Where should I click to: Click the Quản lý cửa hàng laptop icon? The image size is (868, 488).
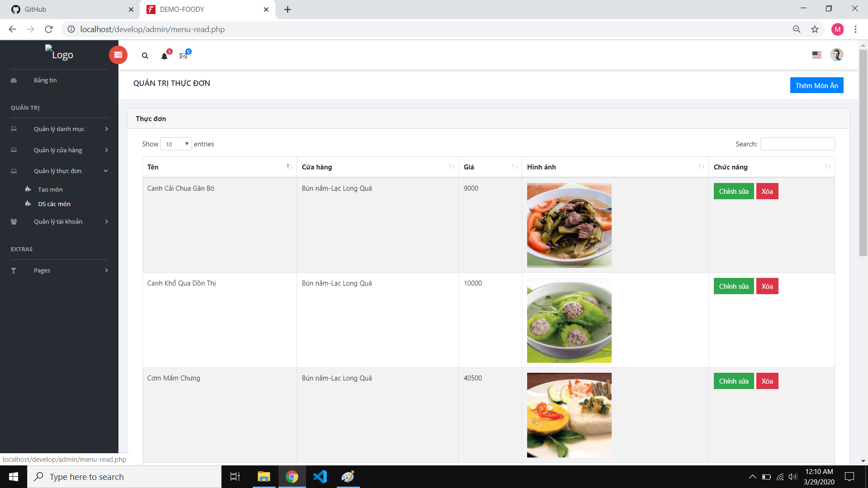[14, 150]
